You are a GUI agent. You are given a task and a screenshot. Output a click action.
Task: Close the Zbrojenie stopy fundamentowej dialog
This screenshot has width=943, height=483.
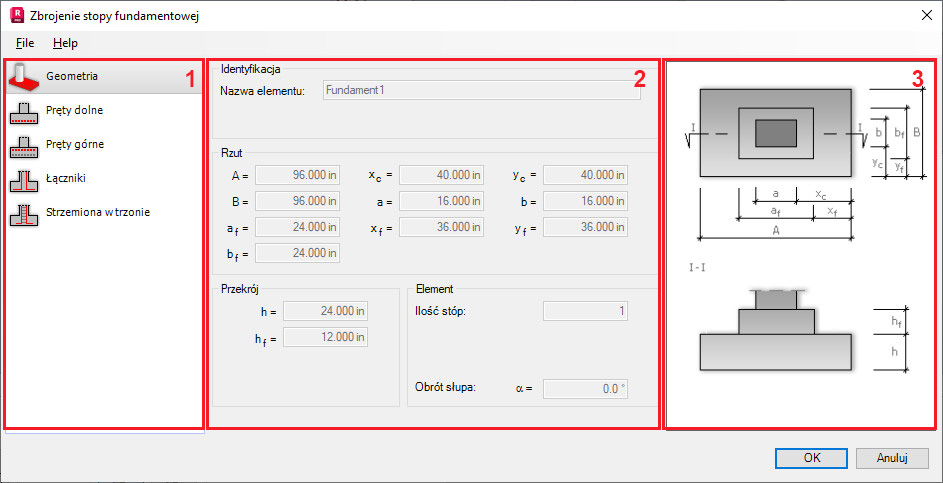pos(926,16)
